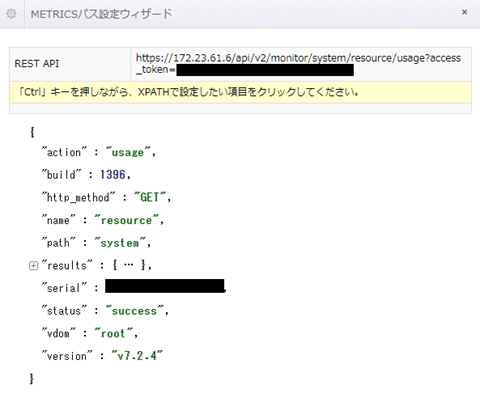Select the "root" vdom value
Image resolution: width=480 pixels, height=402 pixels.
click(114, 333)
